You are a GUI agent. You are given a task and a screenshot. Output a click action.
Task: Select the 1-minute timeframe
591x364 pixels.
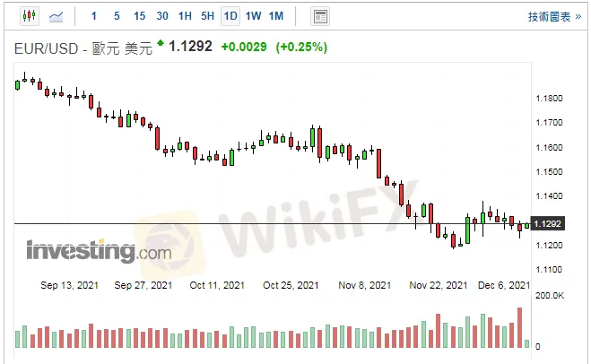95,16
